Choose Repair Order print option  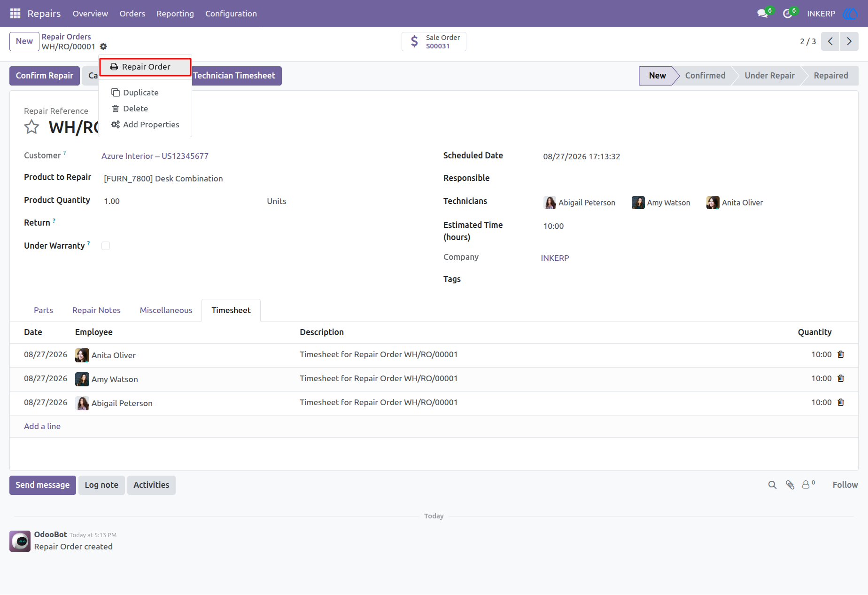click(145, 67)
